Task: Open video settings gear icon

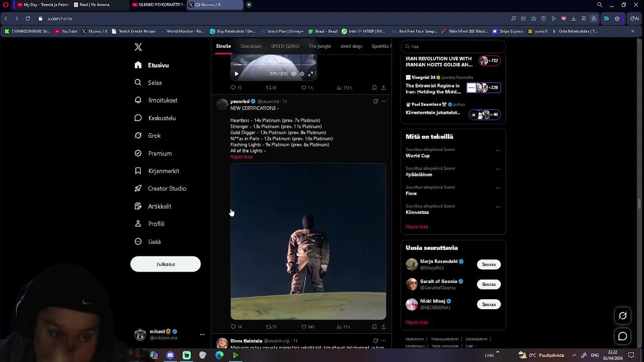Action: pos(302,74)
